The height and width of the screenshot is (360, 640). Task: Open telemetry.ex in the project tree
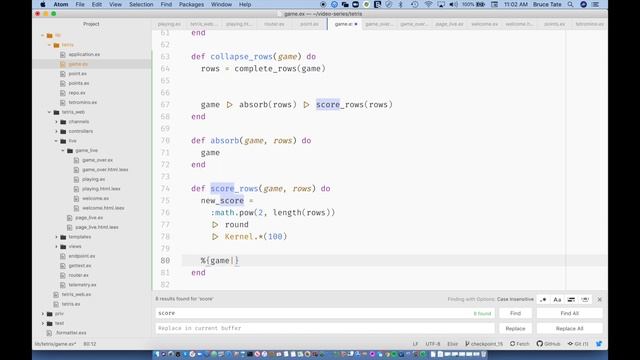[x=82, y=285]
